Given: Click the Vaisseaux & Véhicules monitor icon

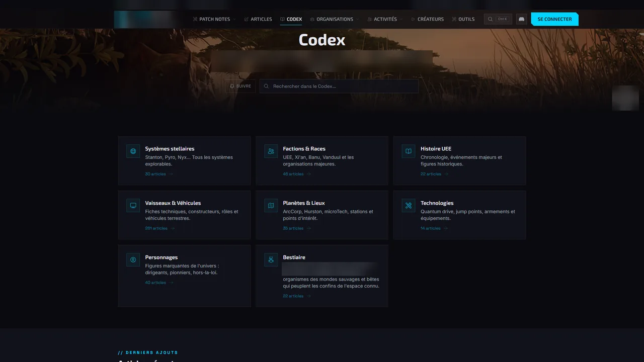Looking at the screenshot, I should tap(133, 205).
